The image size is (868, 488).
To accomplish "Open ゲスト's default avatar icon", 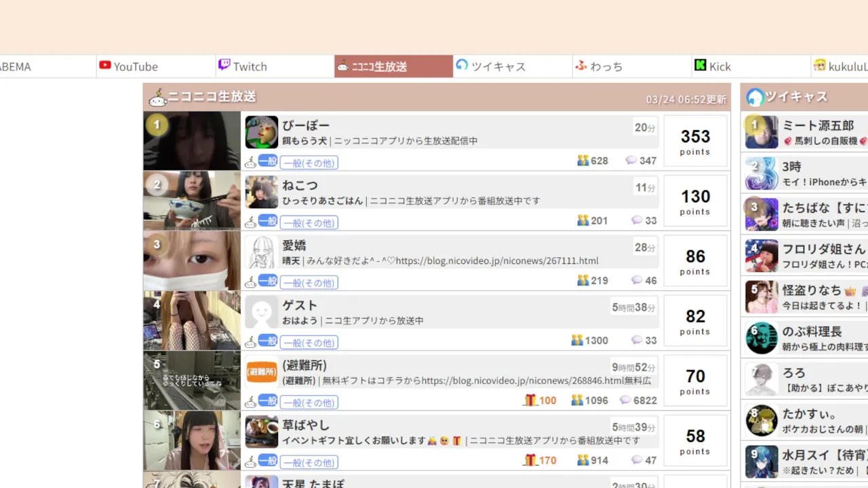I will pos(262,312).
